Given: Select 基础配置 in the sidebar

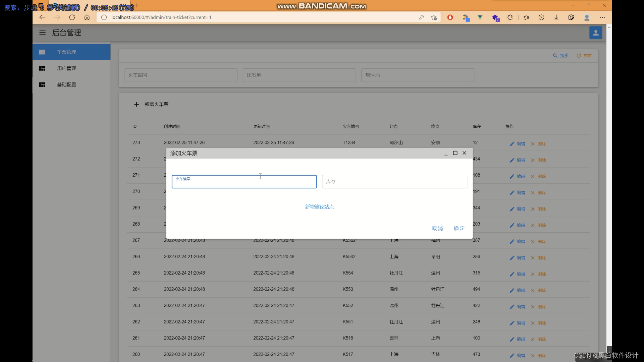Looking at the screenshot, I should (x=71, y=84).
